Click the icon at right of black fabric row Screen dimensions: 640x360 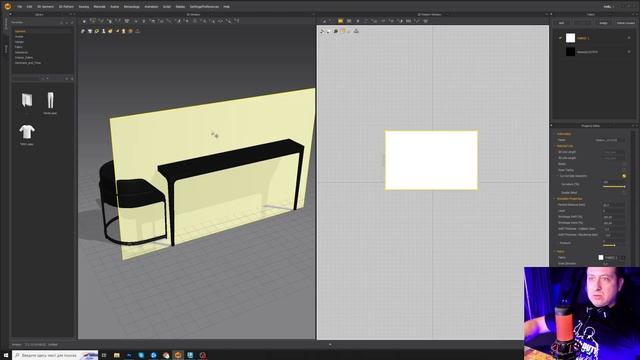(x=629, y=52)
